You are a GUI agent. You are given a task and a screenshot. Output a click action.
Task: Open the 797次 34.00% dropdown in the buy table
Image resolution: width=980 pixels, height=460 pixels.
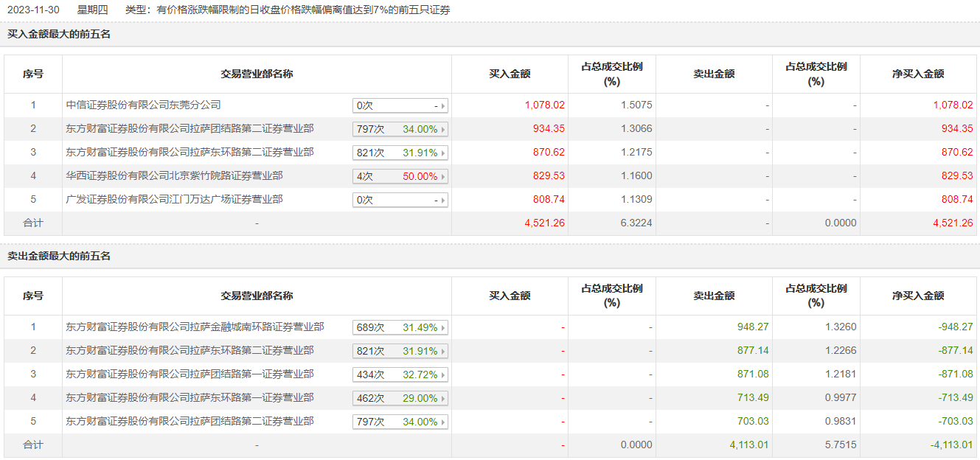(x=400, y=129)
